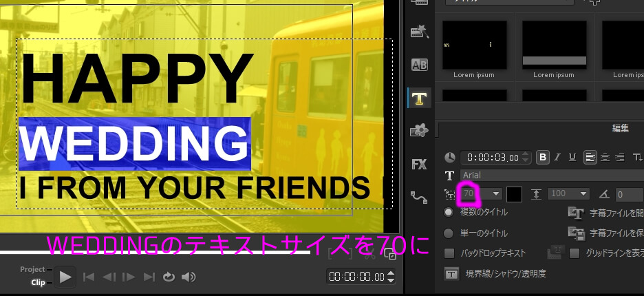Switch preview to Project mode

32,269
